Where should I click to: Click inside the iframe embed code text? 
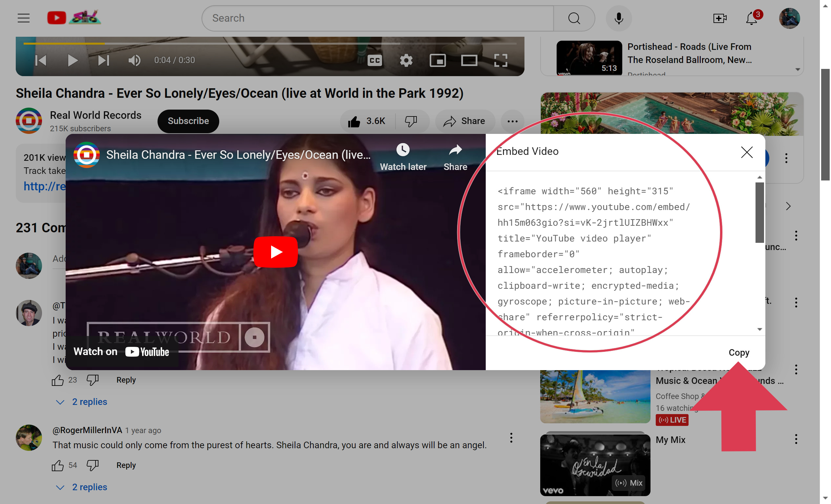tap(594, 262)
